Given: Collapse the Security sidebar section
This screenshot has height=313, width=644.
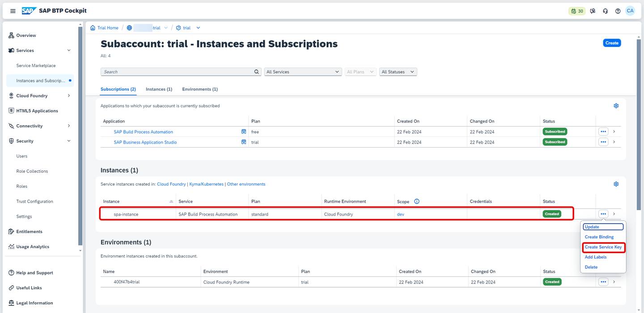Looking at the screenshot, I should point(69,141).
